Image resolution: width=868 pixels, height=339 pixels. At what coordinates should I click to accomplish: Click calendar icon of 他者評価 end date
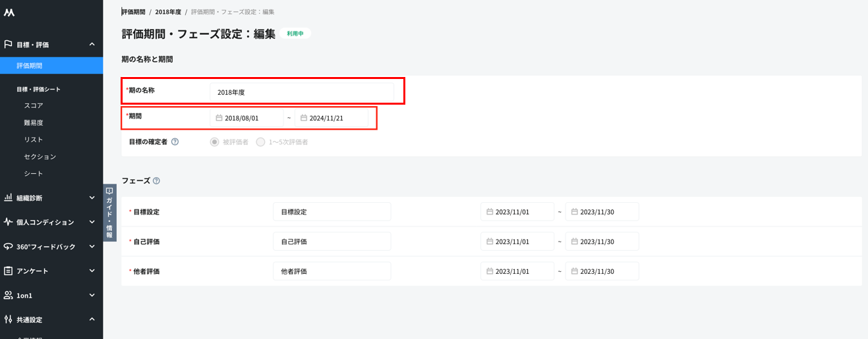point(575,271)
